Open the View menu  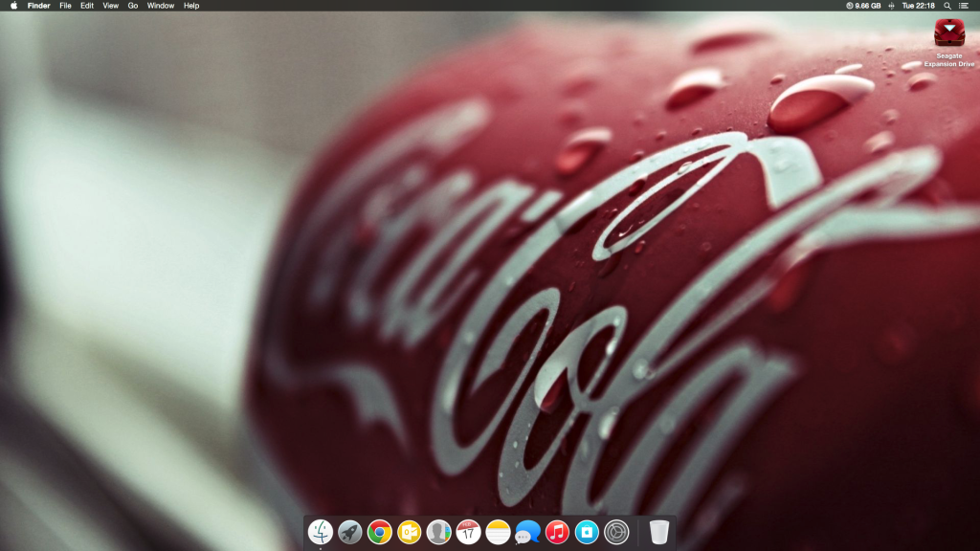click(111, 6)
